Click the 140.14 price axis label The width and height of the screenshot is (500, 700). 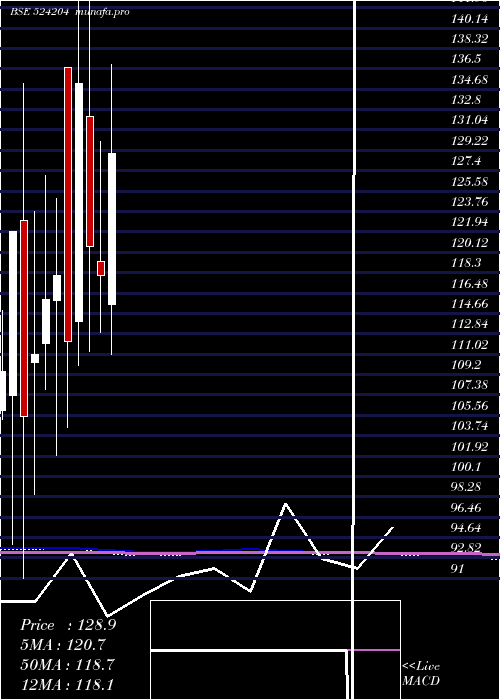[470, 18]
